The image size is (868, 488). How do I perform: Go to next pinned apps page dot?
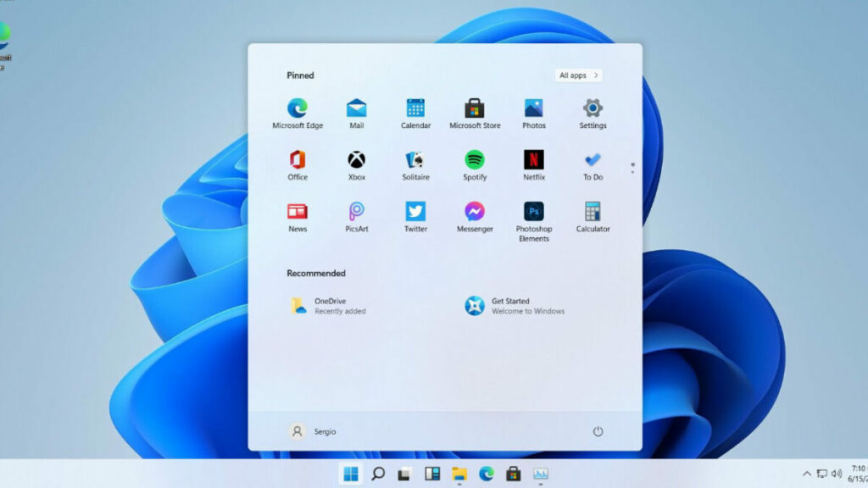(x=632, y=172)
